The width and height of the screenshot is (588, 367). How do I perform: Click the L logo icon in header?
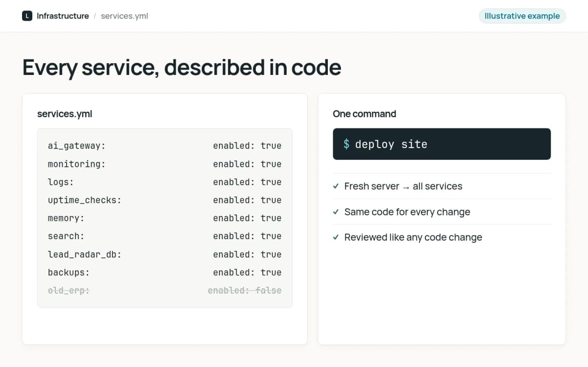pyautogui.click(x=27, y=16)
